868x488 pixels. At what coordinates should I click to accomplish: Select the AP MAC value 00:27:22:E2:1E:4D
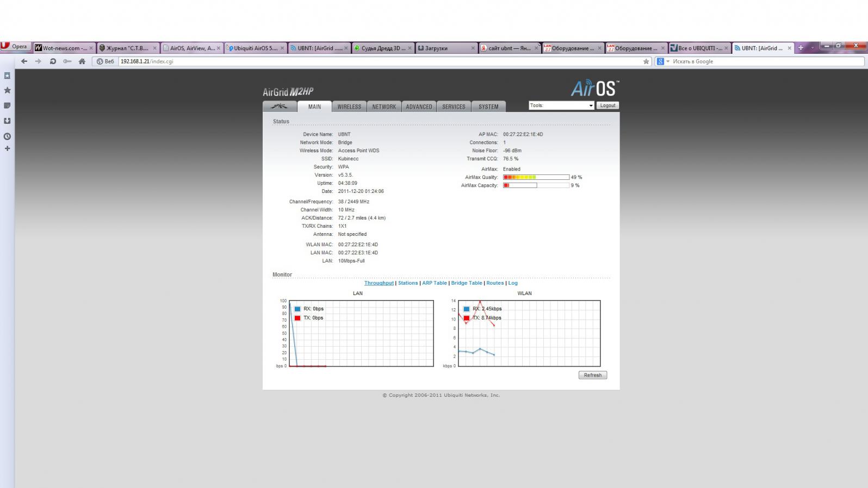pyautogui.click(x=523, y=134)
